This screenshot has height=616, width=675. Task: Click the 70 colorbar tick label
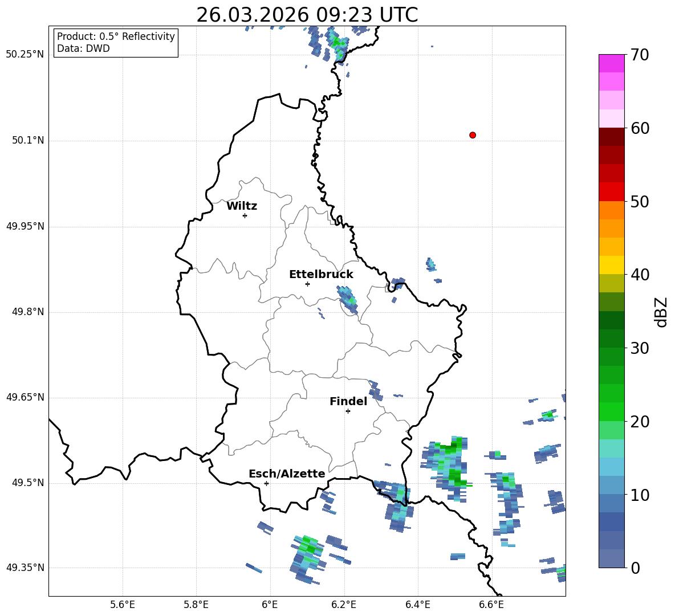click(x=640, y=55)
